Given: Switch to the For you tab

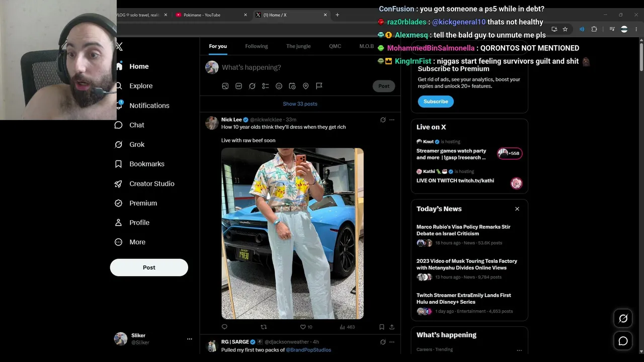Looking at the screenshot, I should click(x=218, y=46).
